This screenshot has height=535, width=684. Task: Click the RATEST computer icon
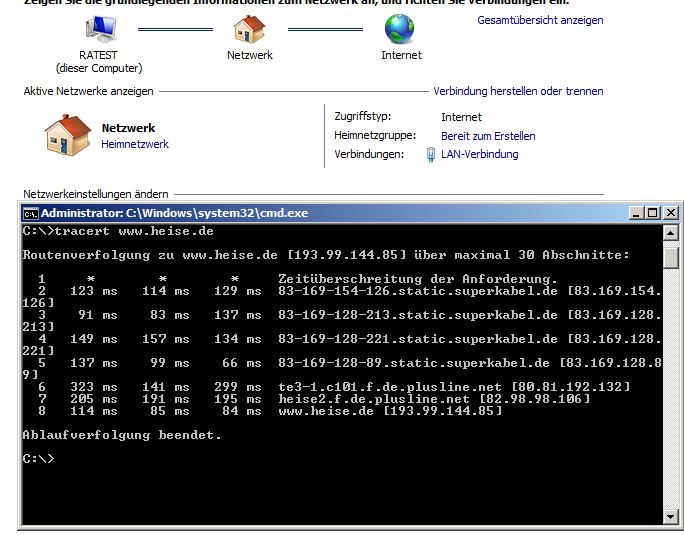[x=101, y=29]
